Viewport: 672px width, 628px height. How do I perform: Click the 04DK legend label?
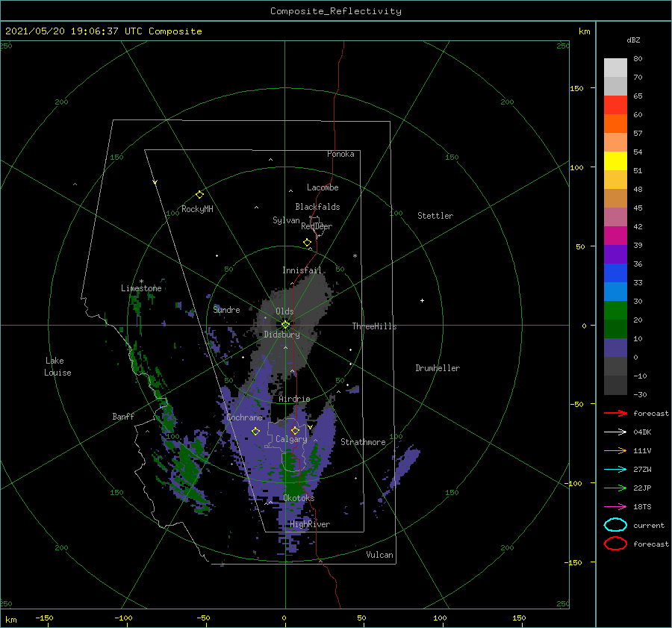[642, 432]
